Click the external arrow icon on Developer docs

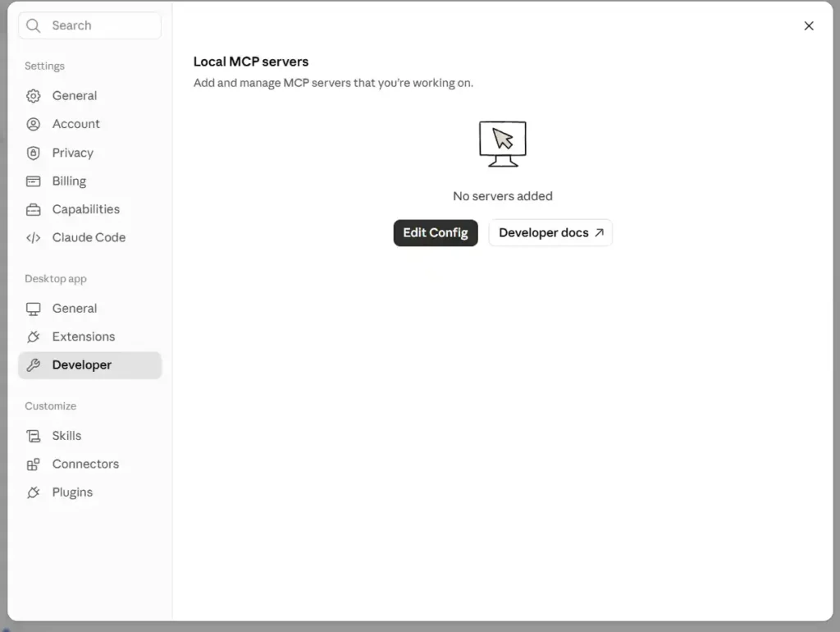pos(600,232)
